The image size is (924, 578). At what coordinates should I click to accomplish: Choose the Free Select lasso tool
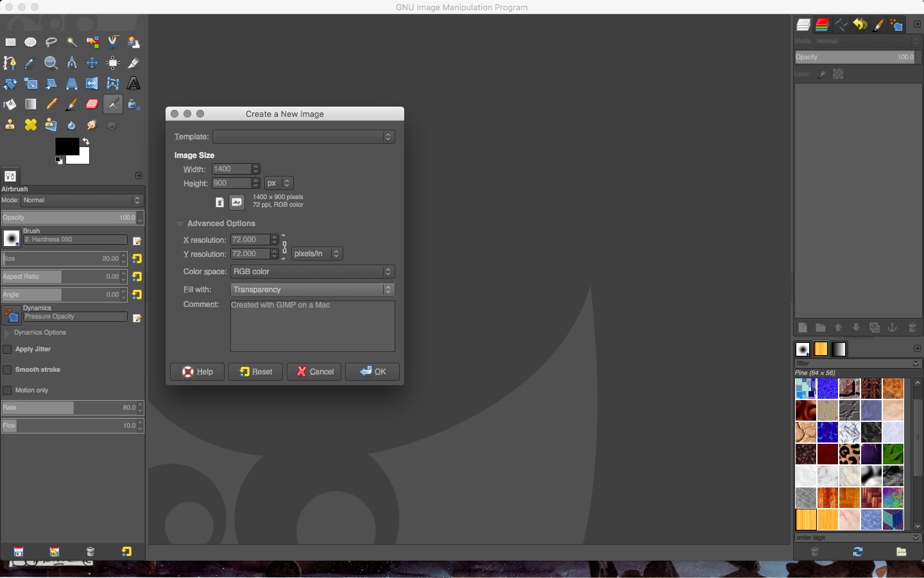(x=51, y=42)
